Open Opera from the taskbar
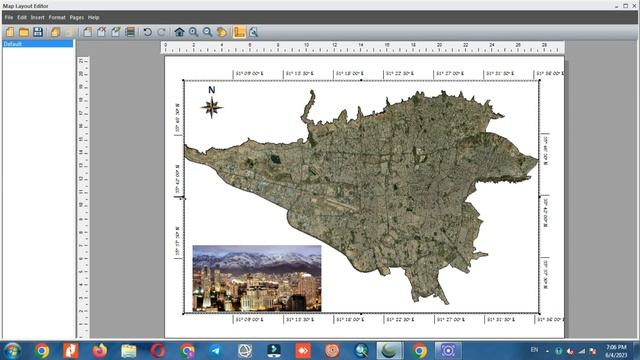 click(x=158, y=351)
